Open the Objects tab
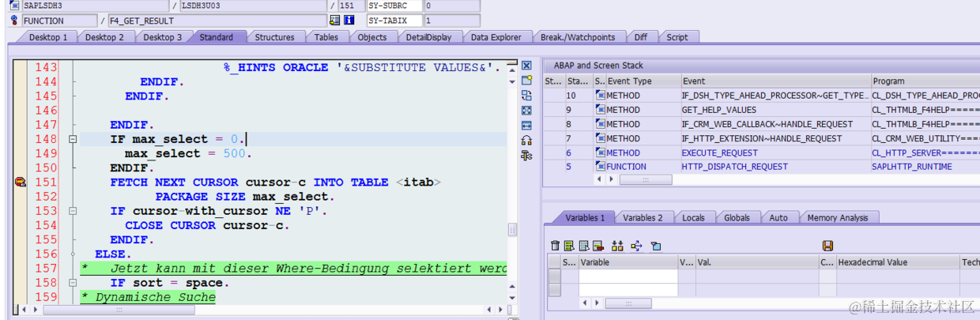This screenshot has width=980, height=320. coord(372,37)
